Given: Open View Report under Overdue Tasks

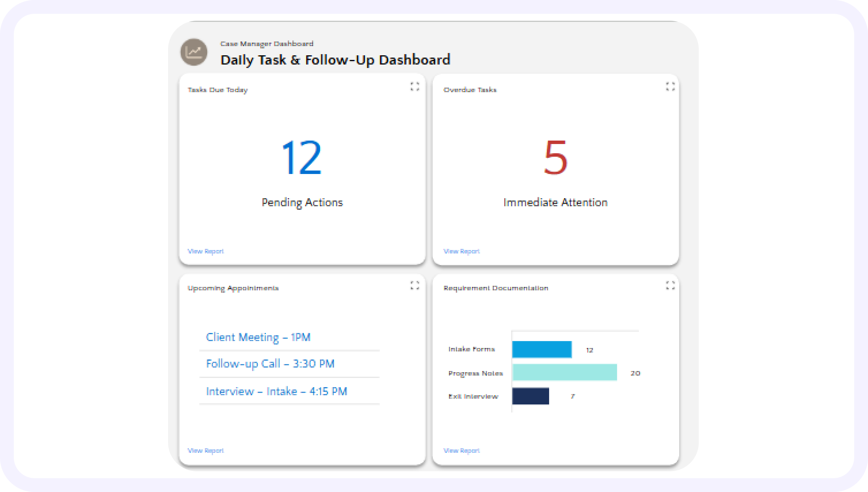Looking at the screenshot, I should click(462, 251).
